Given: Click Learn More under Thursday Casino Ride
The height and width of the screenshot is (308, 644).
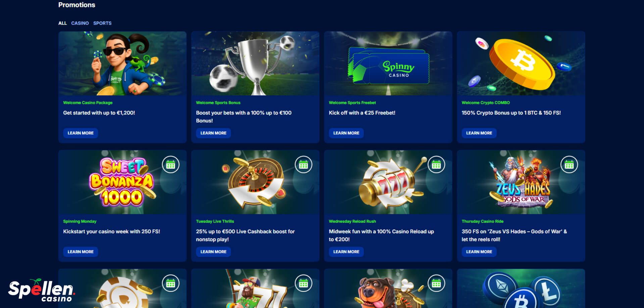Looking at the screenshot, I should (479, 252).
